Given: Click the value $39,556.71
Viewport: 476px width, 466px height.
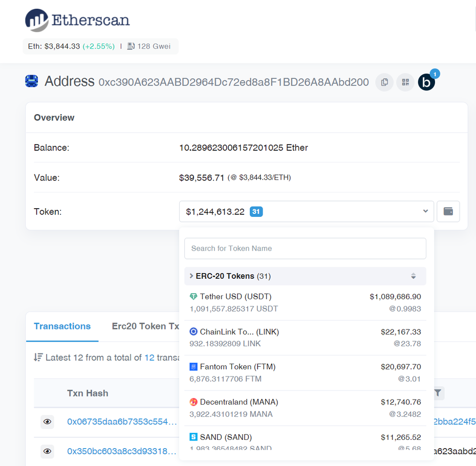Looking at the screenshot, I should (x=202, y=178).
